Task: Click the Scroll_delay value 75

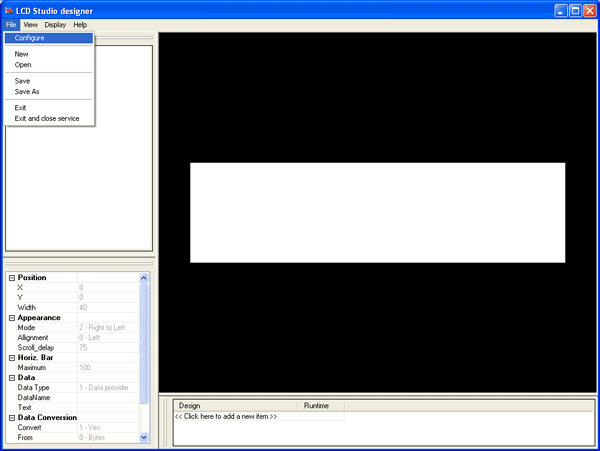Action: coord(108,347)
